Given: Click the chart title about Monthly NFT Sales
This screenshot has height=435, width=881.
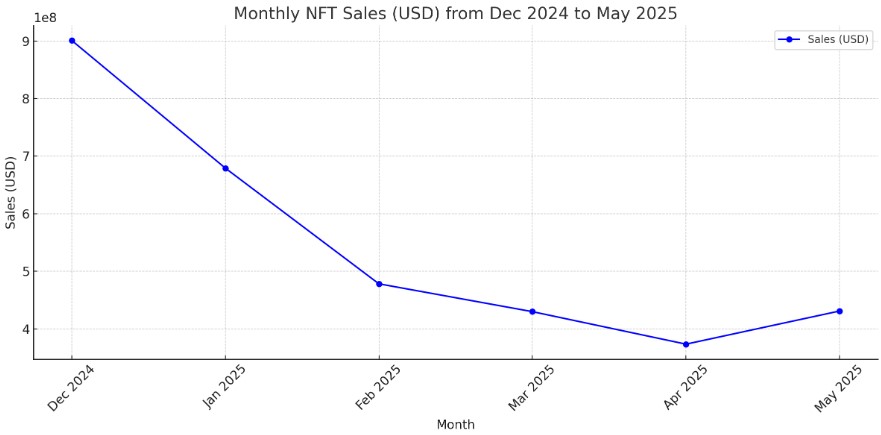Looking at the screenshot, I should 455,14.
